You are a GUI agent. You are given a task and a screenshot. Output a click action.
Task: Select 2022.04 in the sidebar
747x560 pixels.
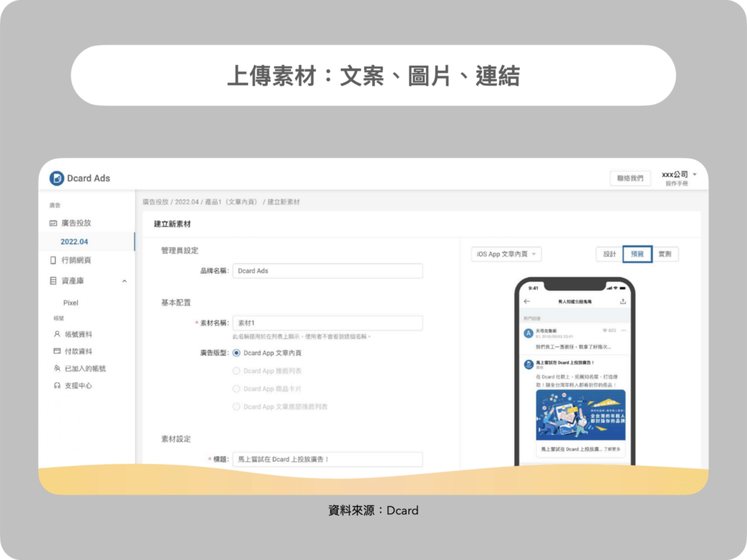(74, 242)
